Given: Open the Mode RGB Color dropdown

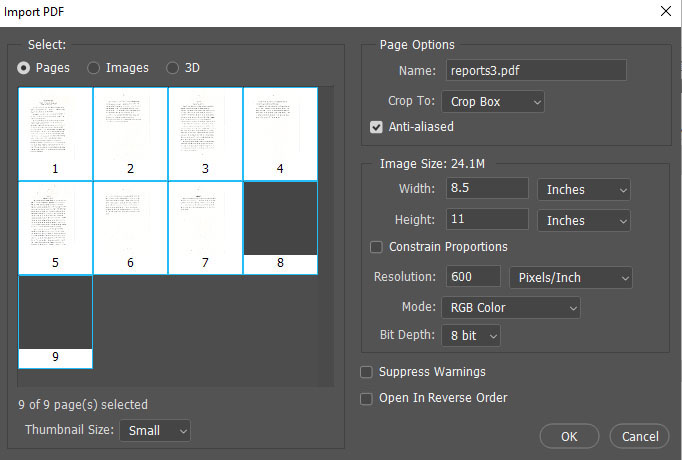Looking at the screenshot, I should point(510,308).
